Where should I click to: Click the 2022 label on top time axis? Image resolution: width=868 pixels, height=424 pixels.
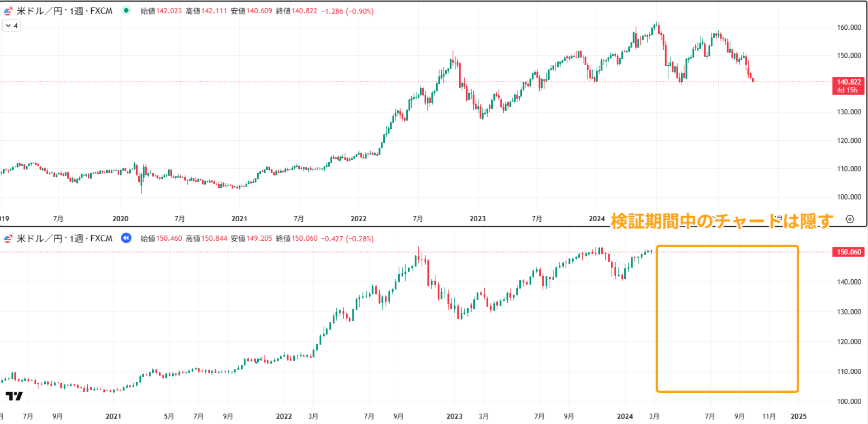pos(359,219)
